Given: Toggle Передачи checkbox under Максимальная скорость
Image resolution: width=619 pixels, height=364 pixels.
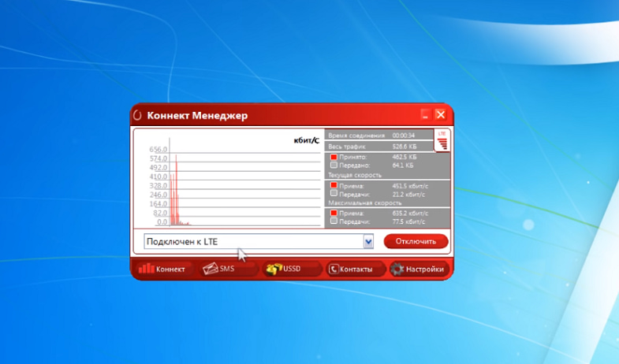Looking at the screenshot, I should point(334,221).
